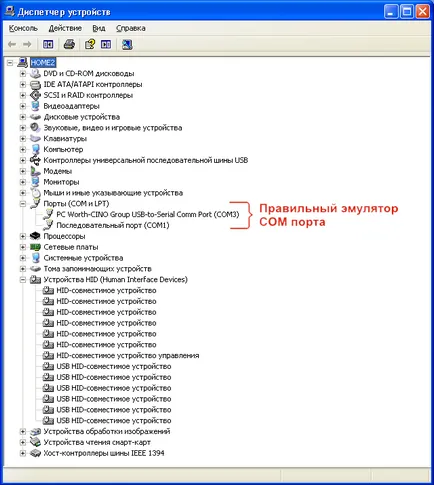The height and width of the screenshot is (485, 434).
Task: Click the Processors chip icon
Action: [35, 236]
